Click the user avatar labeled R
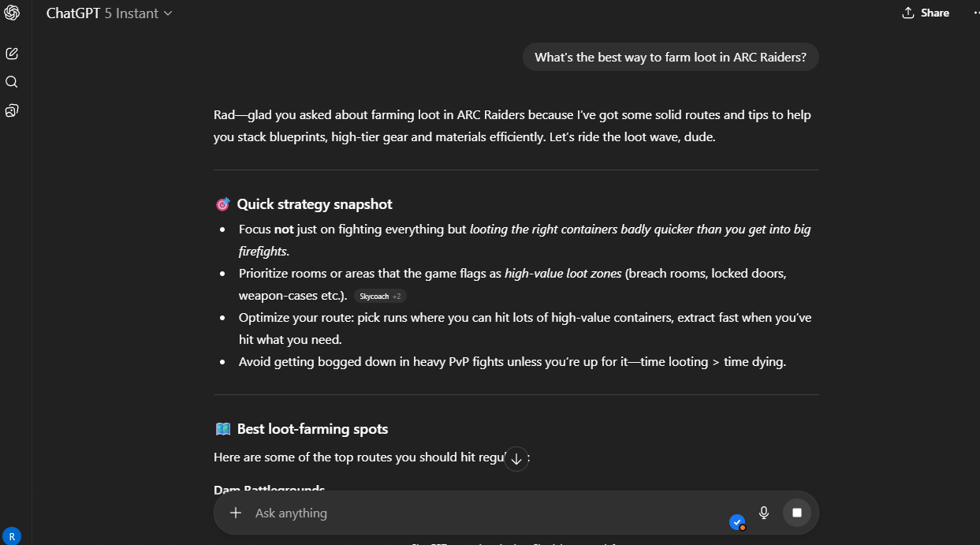The width and height of the screenshot is (980, 545). point(12,536)
